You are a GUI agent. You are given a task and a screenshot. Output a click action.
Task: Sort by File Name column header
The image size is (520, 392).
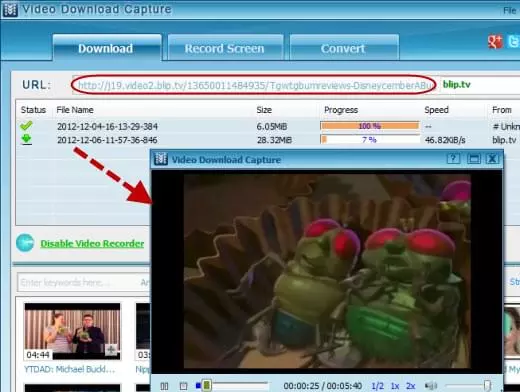(x=75, y=110)
